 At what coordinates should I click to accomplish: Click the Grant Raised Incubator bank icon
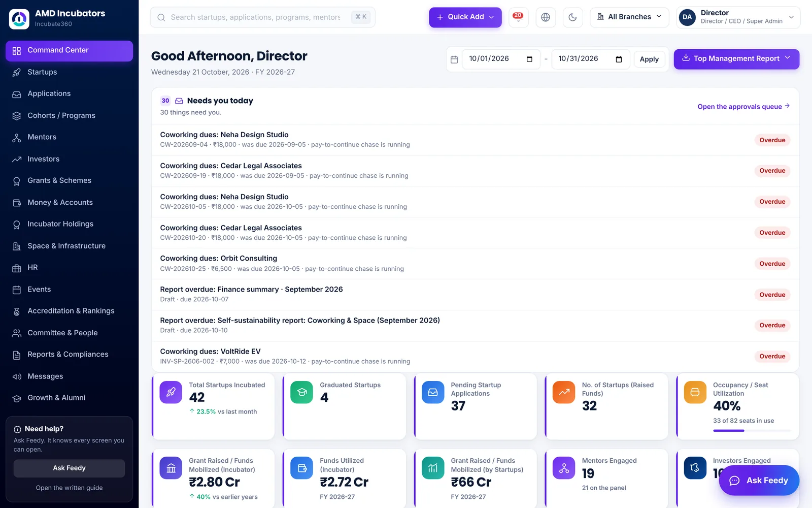coord(171,468)
